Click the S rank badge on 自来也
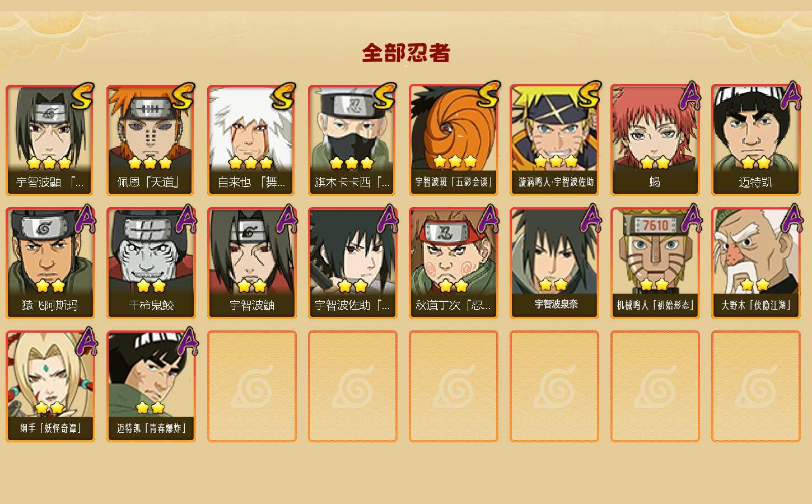 point(283,97)
